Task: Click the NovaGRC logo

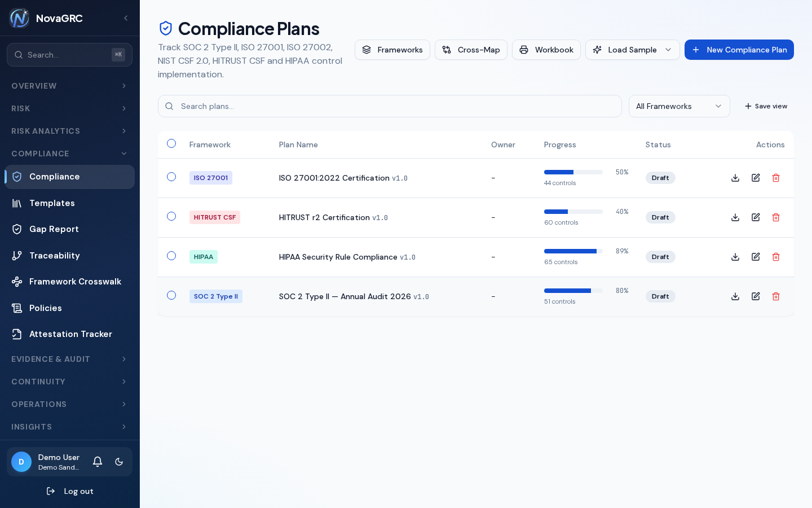Action: coord(19,18)
